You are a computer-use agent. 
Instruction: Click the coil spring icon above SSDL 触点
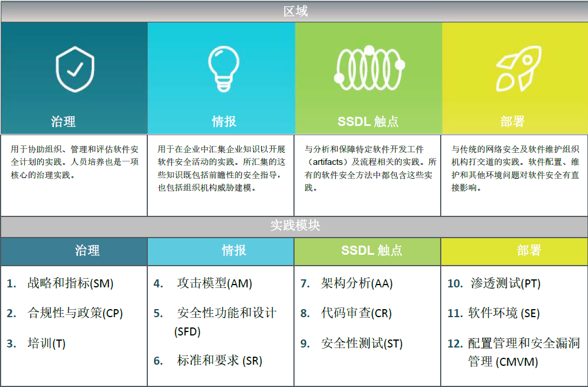pos(367,66)
